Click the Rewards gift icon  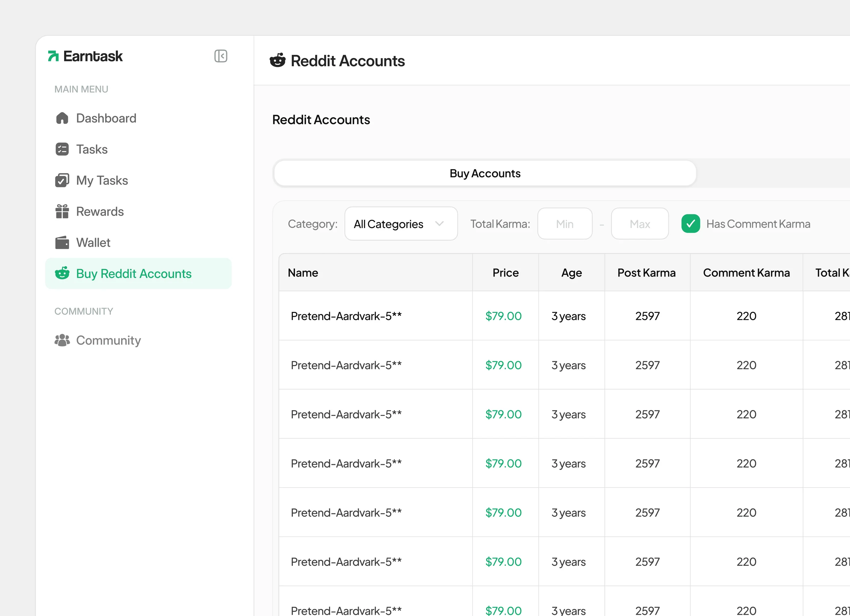(62, 211)
